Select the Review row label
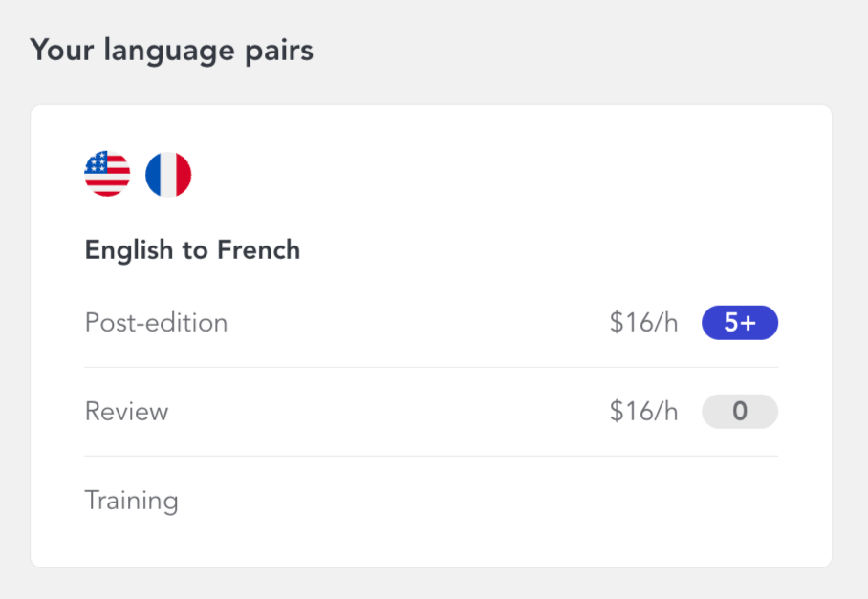The height and width of the screenshot is (599, 868). click(126, 412)
